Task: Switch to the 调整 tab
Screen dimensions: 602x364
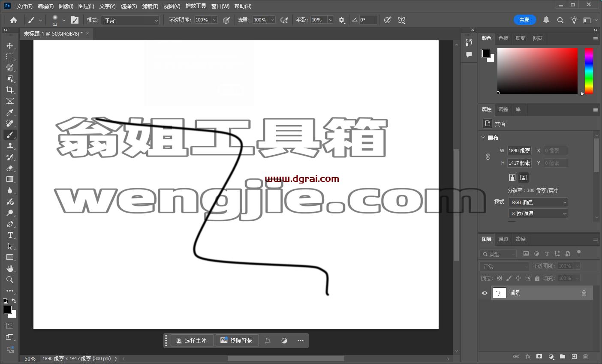Action: (503, 109)
